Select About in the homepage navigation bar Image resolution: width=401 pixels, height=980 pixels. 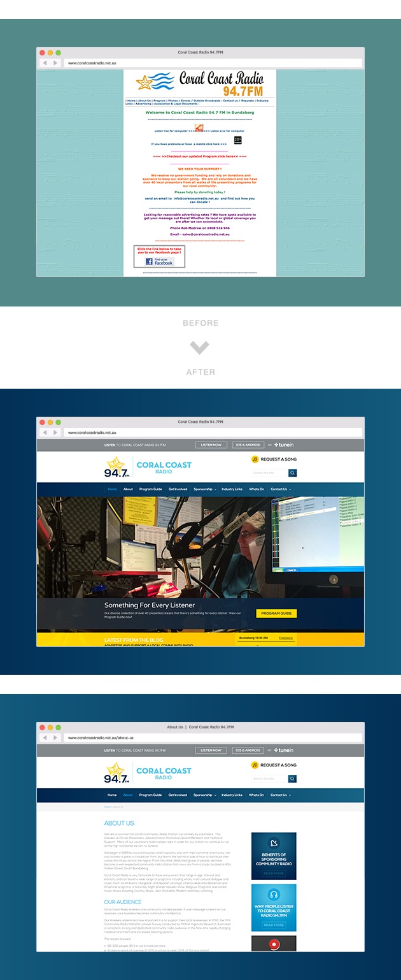[128, 489]
